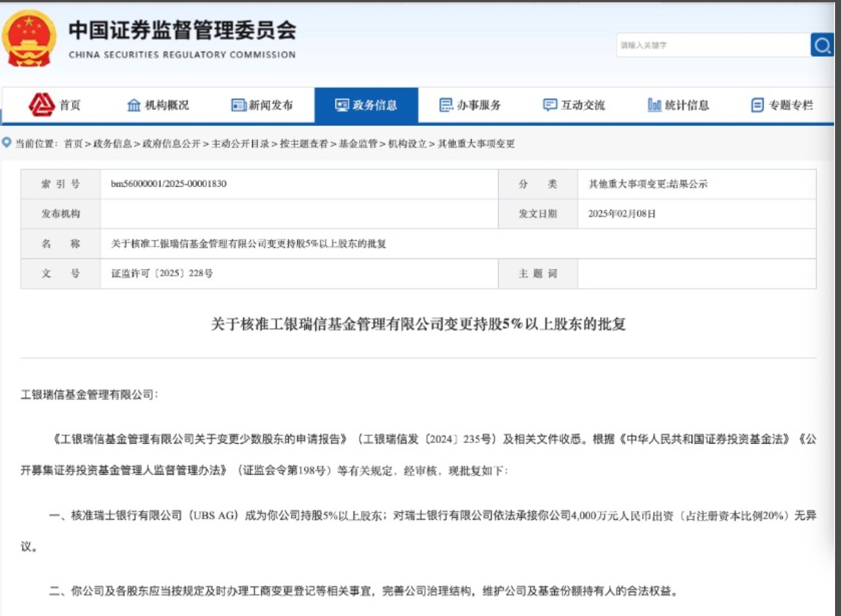Click the CSRC national emblem logo

[29, 39]
